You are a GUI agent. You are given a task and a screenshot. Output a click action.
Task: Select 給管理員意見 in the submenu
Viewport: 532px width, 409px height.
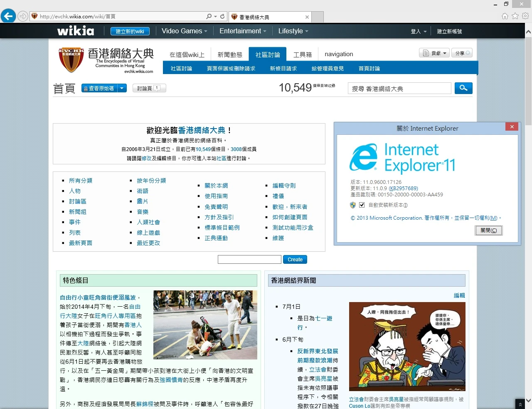[328, 69]
